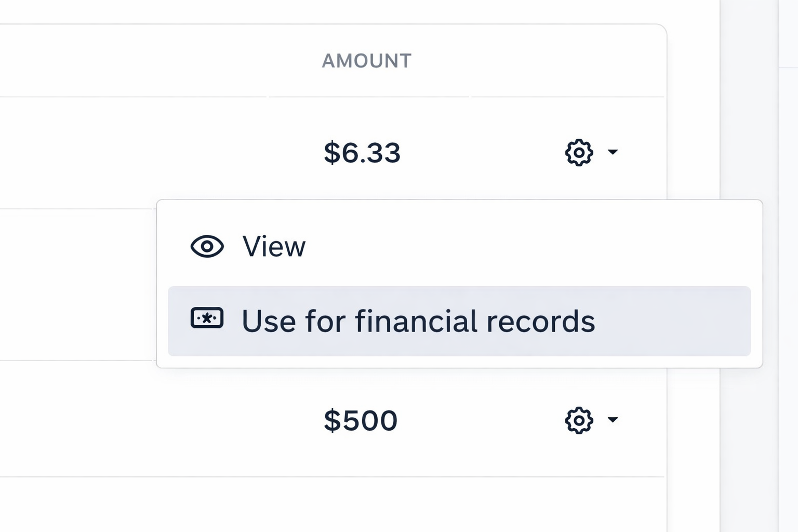Click the highlighted background of the financial records item

[x=675, y=321]
